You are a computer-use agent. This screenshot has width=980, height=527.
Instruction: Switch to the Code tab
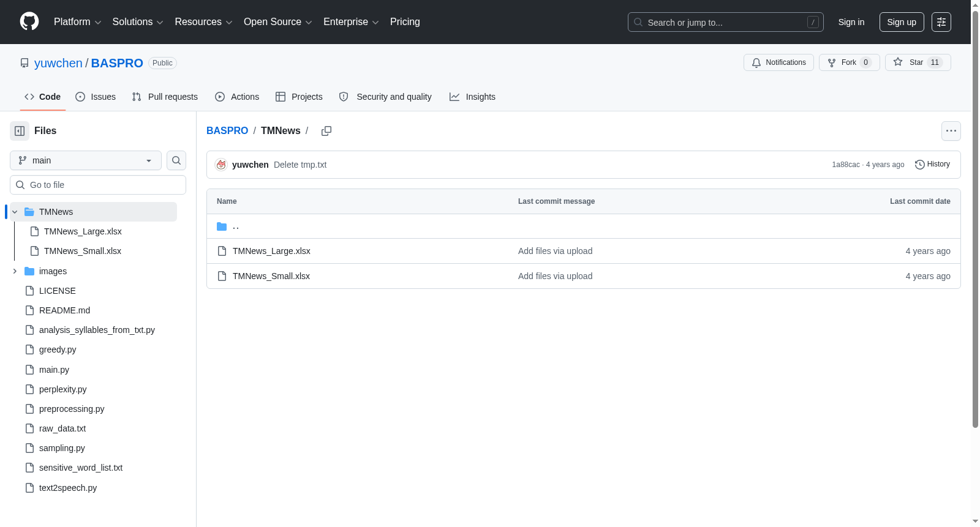(43, 97)
